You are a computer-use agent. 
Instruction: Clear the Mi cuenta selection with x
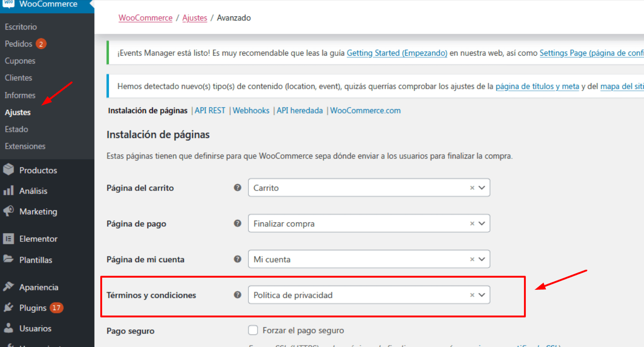click(x=472, y=259)
